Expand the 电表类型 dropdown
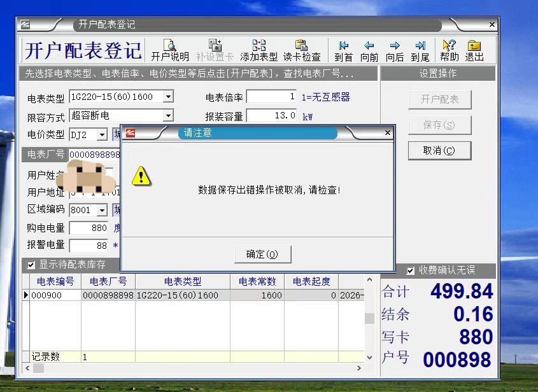The height and width of the screenshot is (392, 538). click(168, 97)
